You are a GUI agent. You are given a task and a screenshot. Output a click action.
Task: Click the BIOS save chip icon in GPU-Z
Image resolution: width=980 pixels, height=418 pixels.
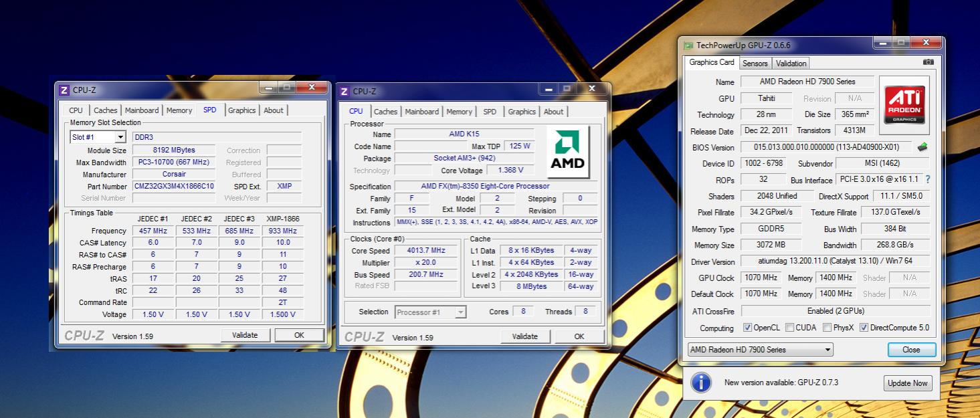point(922,147)
